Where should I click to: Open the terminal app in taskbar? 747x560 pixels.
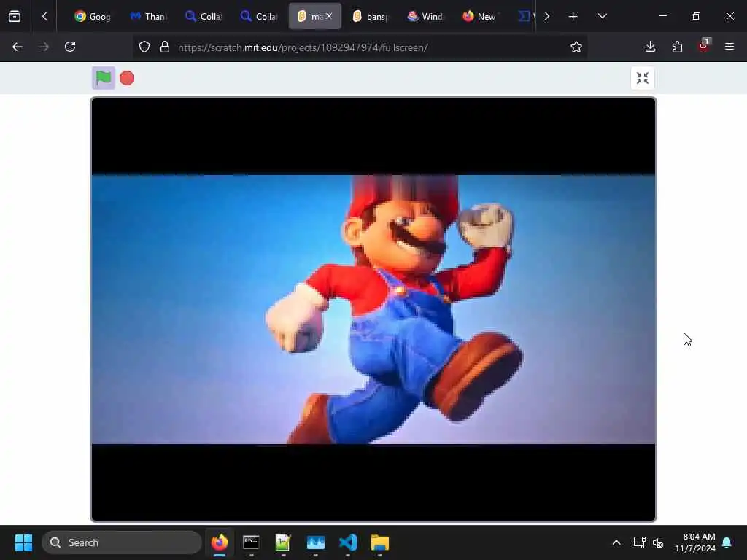(251, 542)
